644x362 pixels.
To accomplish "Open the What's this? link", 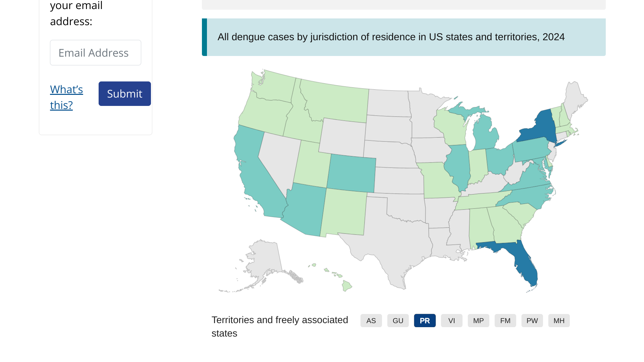I will click(x=66, y=97).
